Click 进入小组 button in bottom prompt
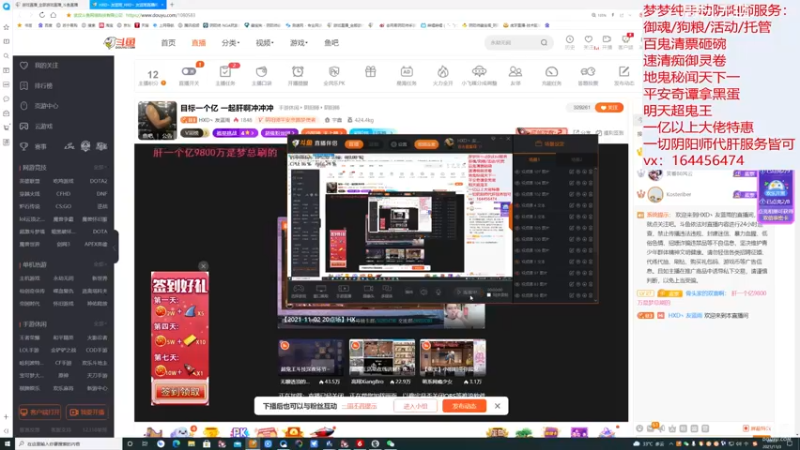The height and width of the screenshot is (450, 800). pos(415,406)
